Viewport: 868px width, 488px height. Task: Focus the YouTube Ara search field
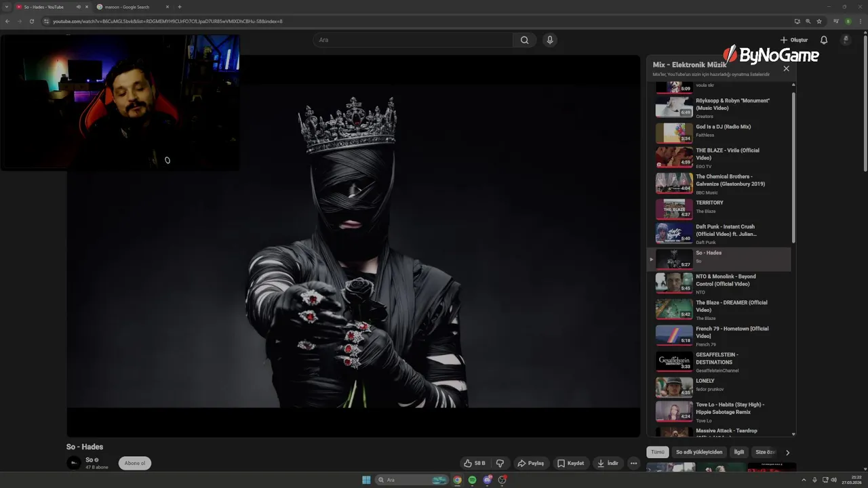[x=414, y=40]
